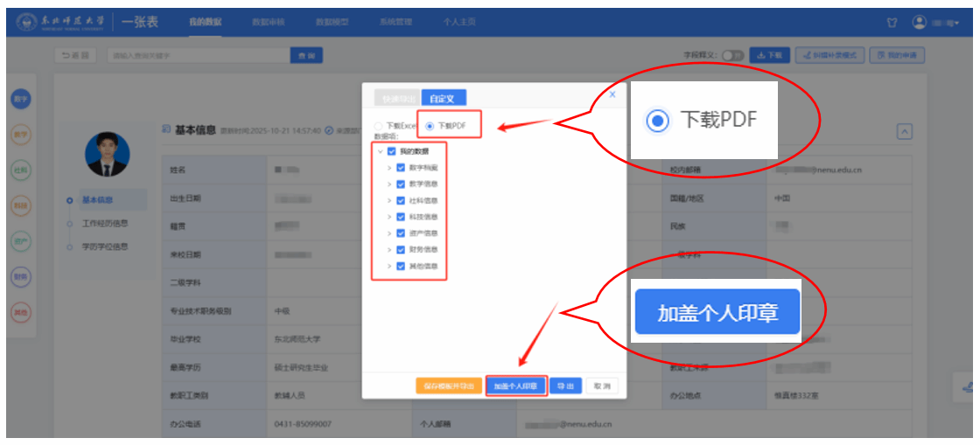Click the profile photo thumbnail

[108, 154]
